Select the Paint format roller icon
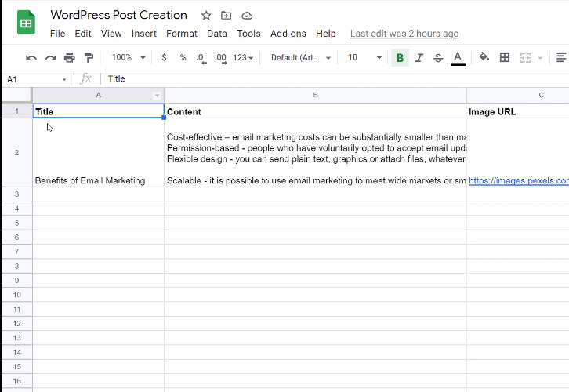Viewport: 569px width, 392px height. (89, 58)
